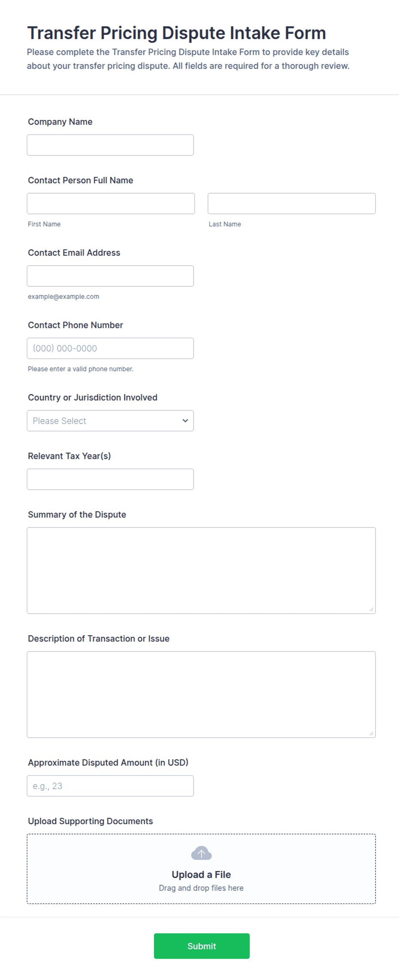Click the Upload Supporting Documents label
Viewport: 399px width, 980px height.
point(91,821)
